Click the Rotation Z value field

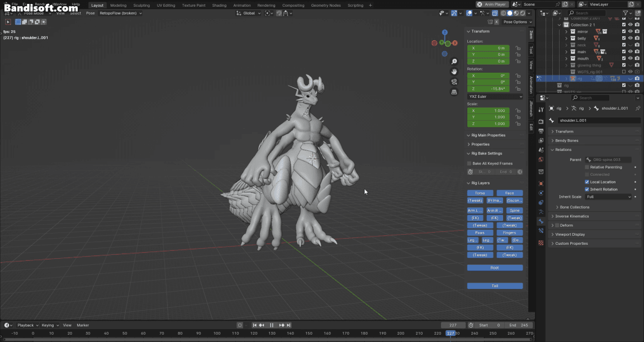tap(488, 89)
